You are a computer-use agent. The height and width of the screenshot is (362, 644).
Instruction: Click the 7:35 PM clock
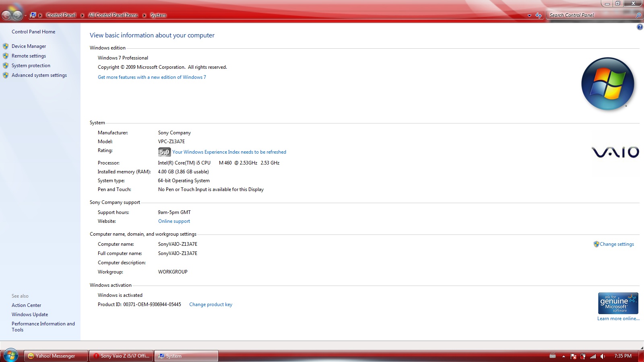623,356
